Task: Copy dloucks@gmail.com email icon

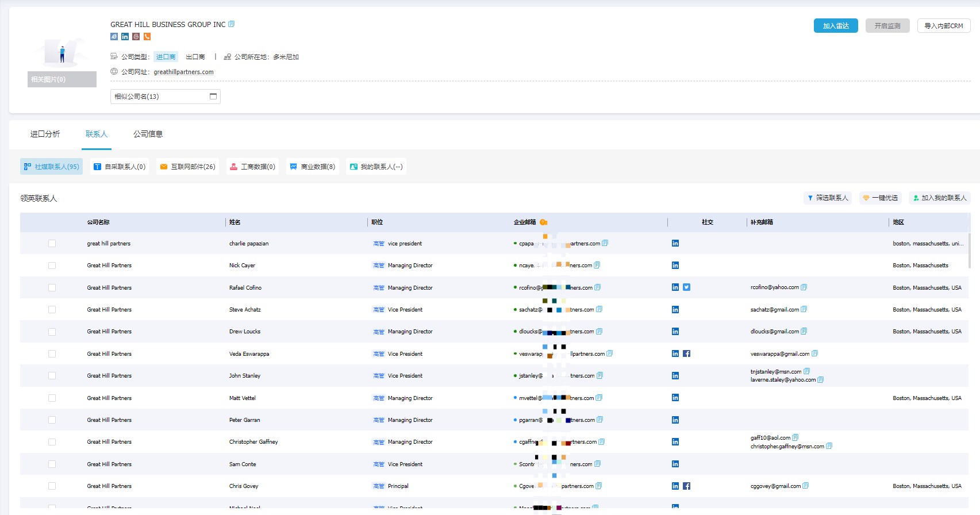Action: coord(804,331)
